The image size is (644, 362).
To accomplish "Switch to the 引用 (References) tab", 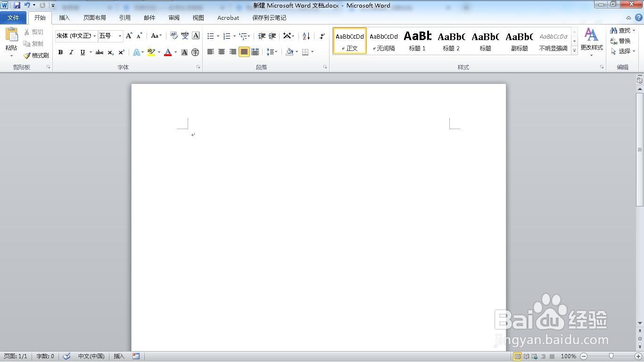I will [x=125, y=18].
